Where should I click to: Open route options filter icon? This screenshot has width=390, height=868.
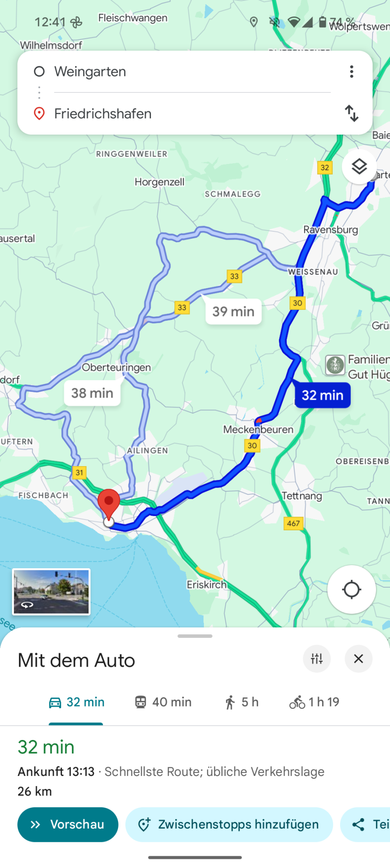point(317,659)
